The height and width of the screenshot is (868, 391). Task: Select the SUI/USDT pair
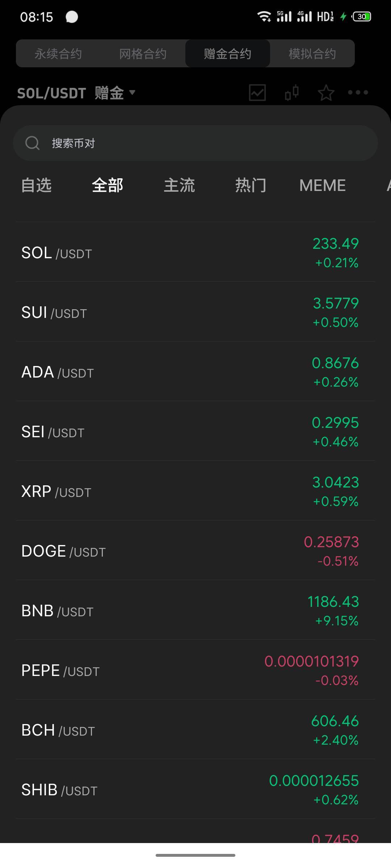coord(195,312)
